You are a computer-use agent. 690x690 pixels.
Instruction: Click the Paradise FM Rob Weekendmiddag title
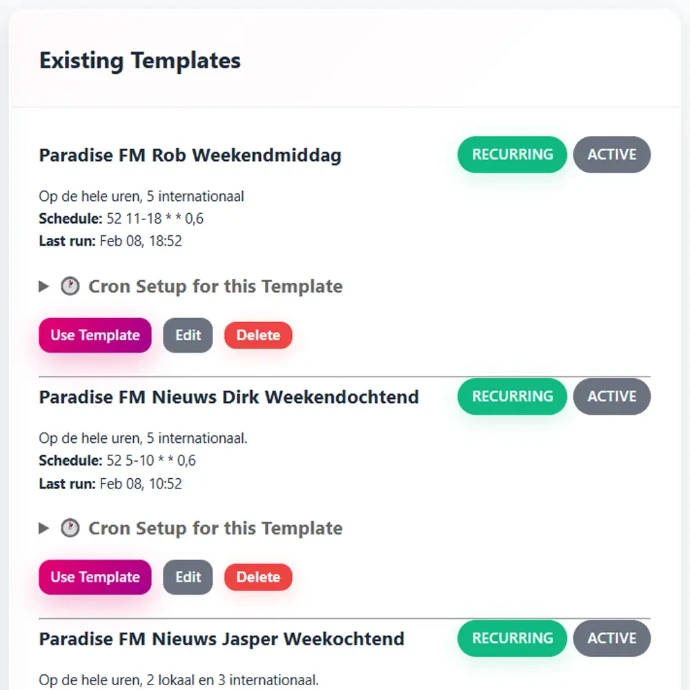(x=190, y=156)
